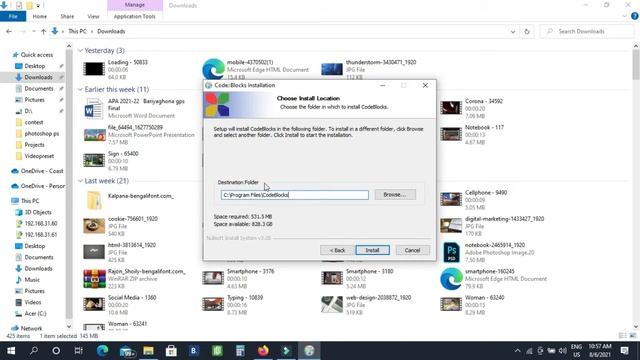Open the File menu in Explorer
Viewport: 640px width, 360px height.
[13, 16]
